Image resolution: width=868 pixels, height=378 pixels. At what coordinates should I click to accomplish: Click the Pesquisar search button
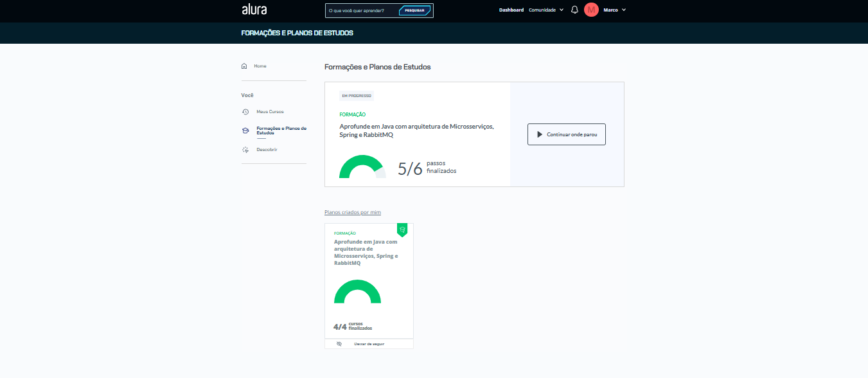click(x=414, y=10)
